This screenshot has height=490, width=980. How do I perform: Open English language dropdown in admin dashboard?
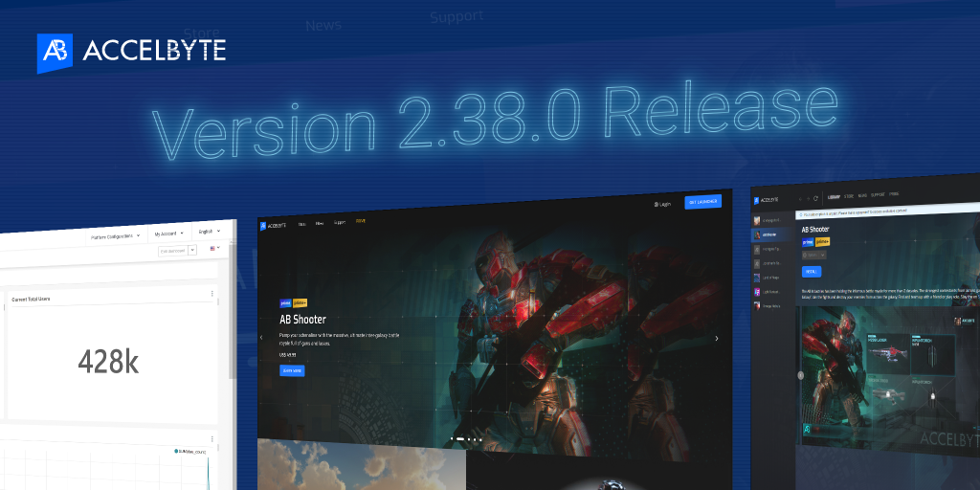[210, 232]
